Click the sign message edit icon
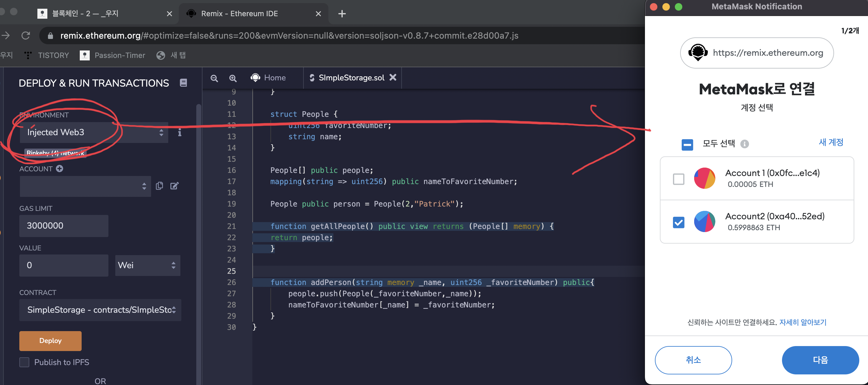 coord(174,186)
